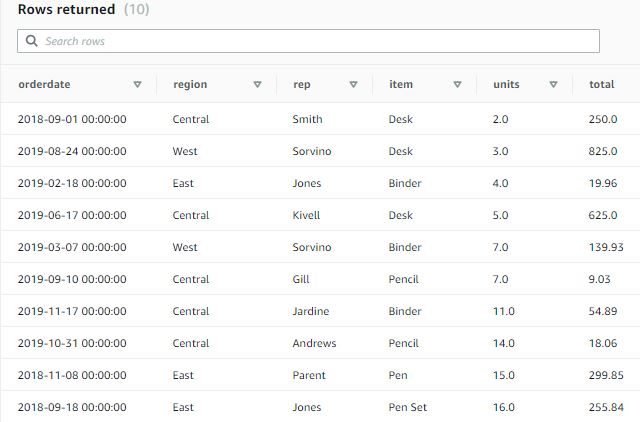Open the units column sort dropdown
640x422 pixels.
coord(553,85)
